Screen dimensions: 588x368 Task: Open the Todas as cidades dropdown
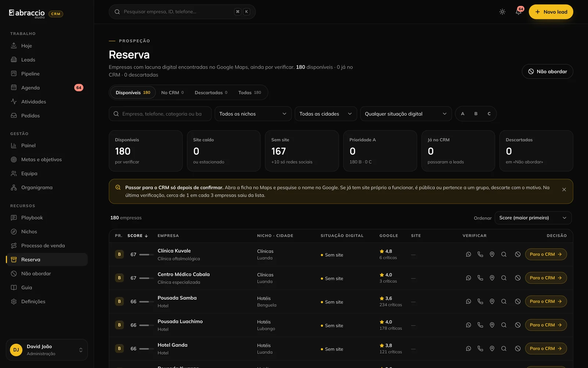pyautogui.click(x=326, y=114)
